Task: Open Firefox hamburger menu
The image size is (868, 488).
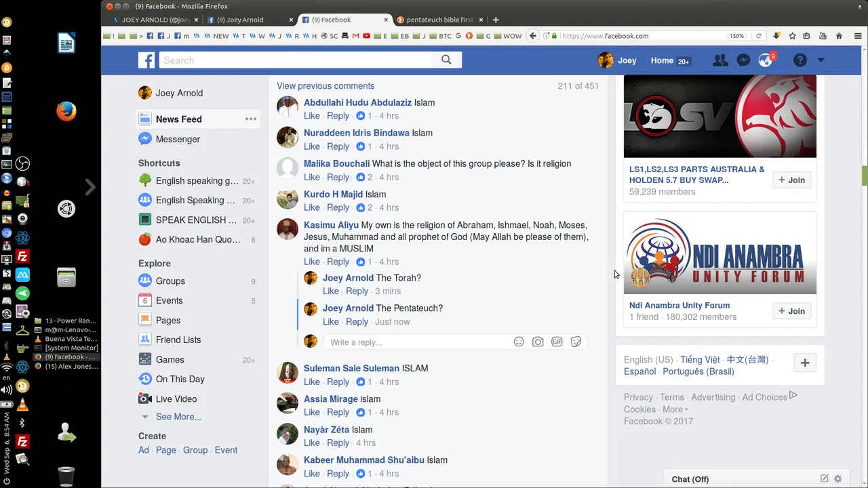Action: pyautogui.click(x=858, y=36)
